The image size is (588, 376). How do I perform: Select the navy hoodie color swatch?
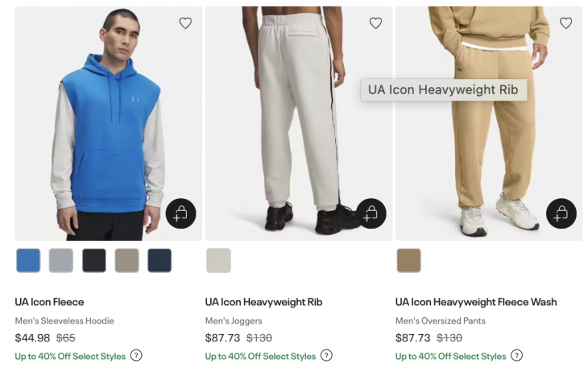159,260
